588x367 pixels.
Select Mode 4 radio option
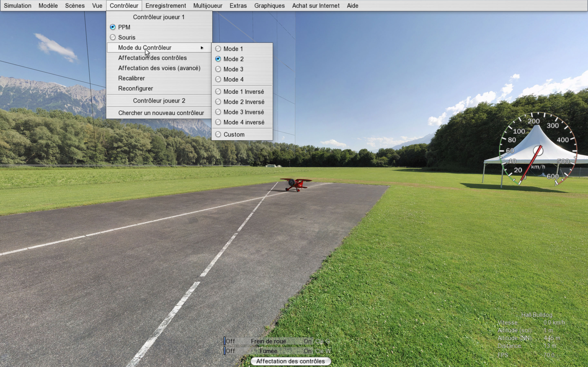point(233,79)
